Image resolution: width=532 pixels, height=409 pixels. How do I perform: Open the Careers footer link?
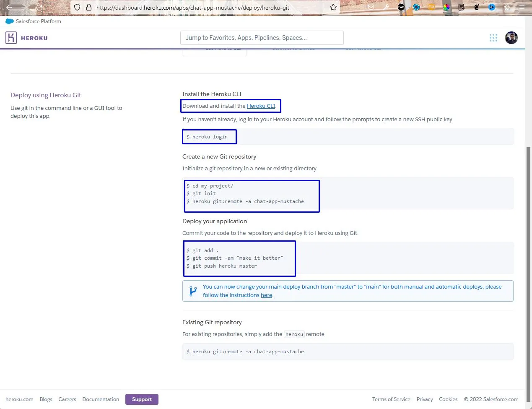tap(67, 399)
